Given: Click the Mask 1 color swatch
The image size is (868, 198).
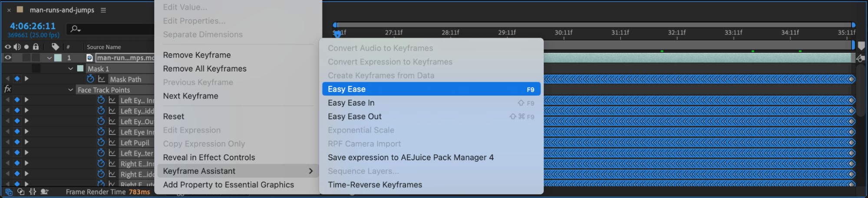Looking at the screenshot, I should [80, 68].
